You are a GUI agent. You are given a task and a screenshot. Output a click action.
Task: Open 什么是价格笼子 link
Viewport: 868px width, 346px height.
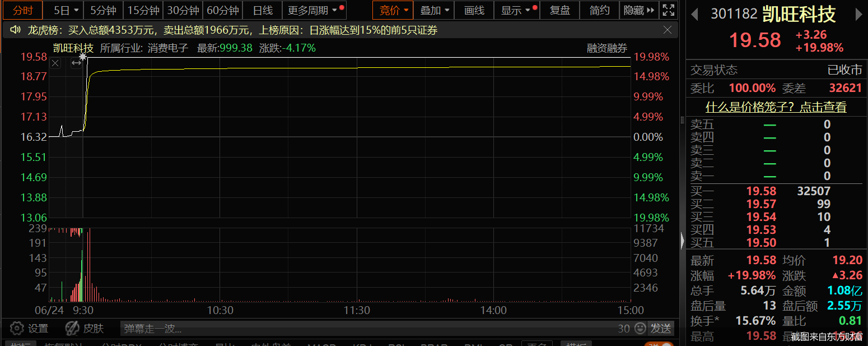pos(776,107)
